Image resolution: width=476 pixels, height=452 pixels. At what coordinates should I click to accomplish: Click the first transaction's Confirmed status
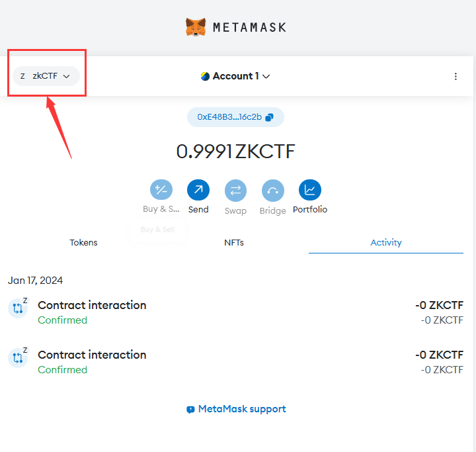click(x=63, y=320)
